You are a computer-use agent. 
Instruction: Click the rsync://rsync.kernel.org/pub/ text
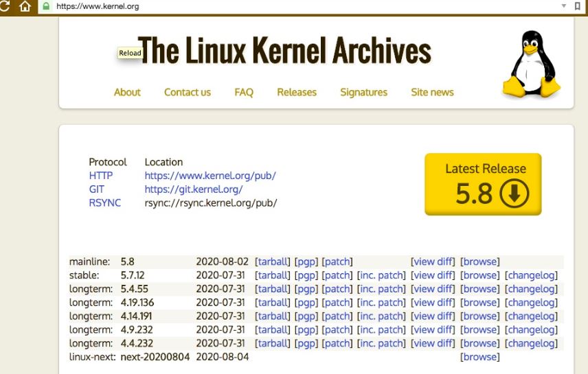click(x=211, y=203)
